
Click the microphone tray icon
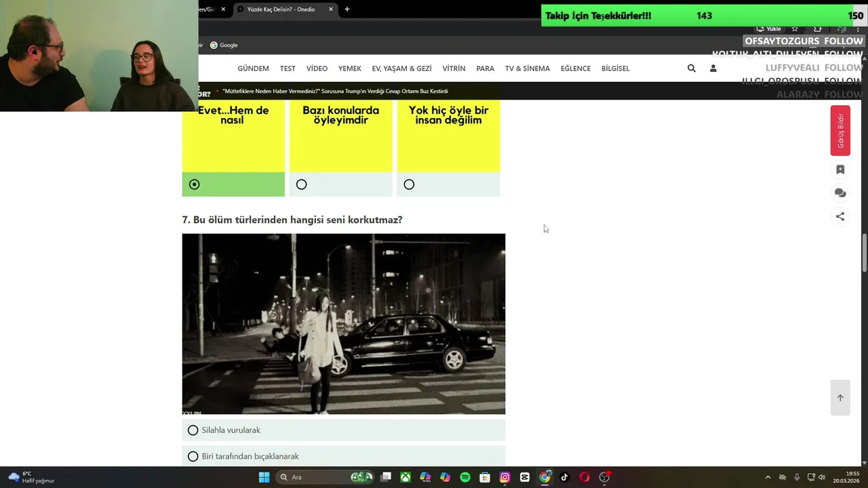[x=797, y=477]
